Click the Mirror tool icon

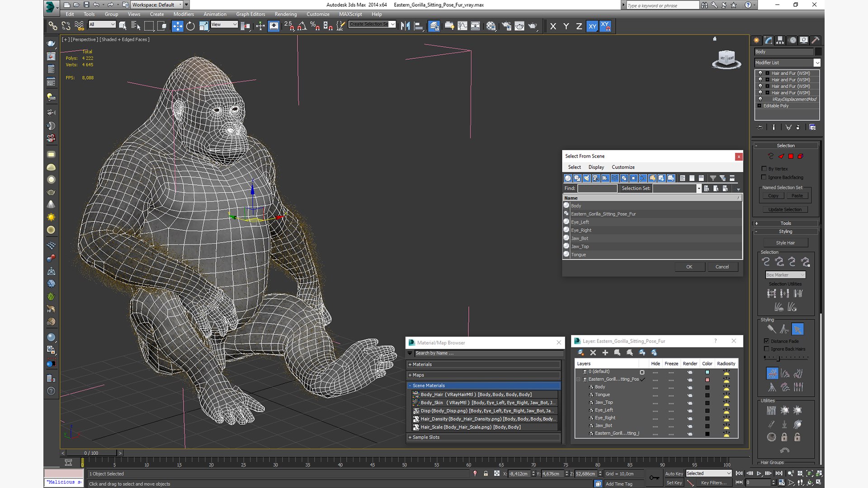tap(405, 26)
